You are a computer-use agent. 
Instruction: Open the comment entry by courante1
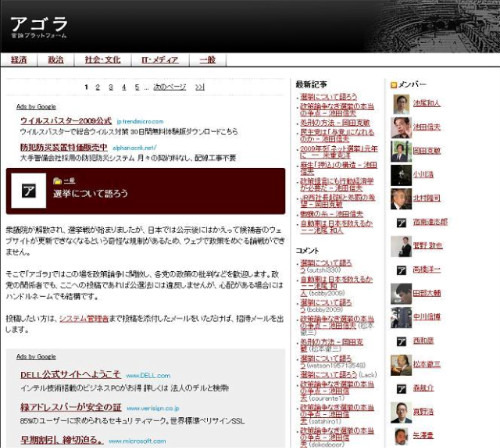pyautogui.click(x=337, y=391)
